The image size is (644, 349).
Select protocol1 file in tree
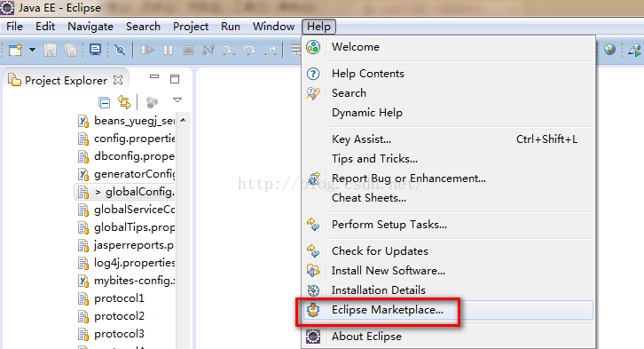coord(112,298)
